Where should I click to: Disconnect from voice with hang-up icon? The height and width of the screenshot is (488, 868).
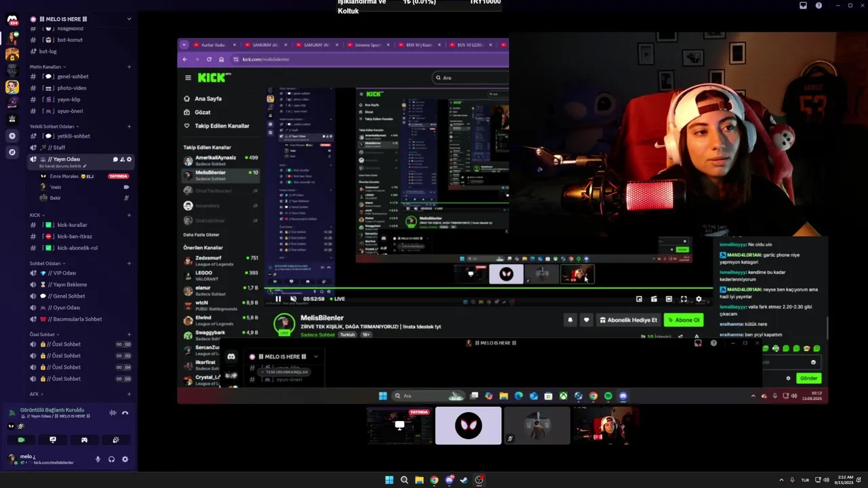pos(125,413)
